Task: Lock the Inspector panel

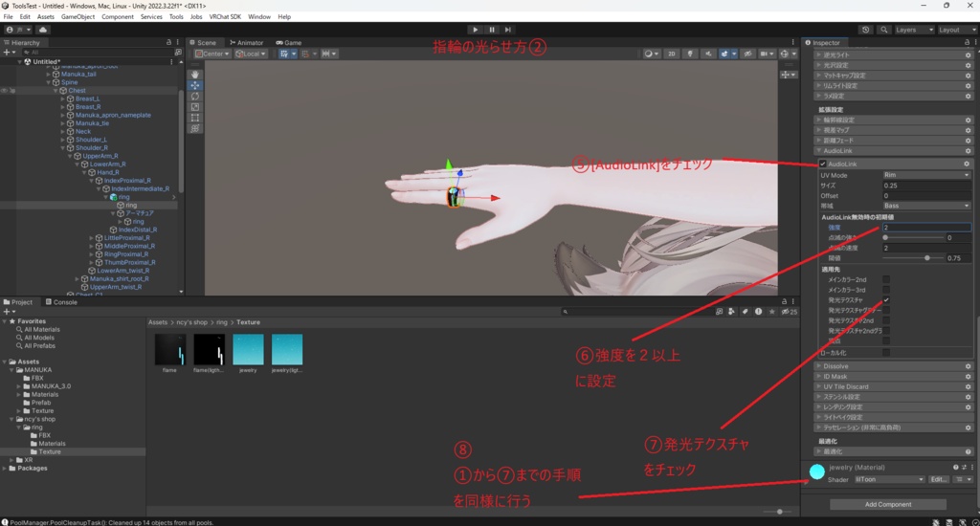Action: pos(967,42)
